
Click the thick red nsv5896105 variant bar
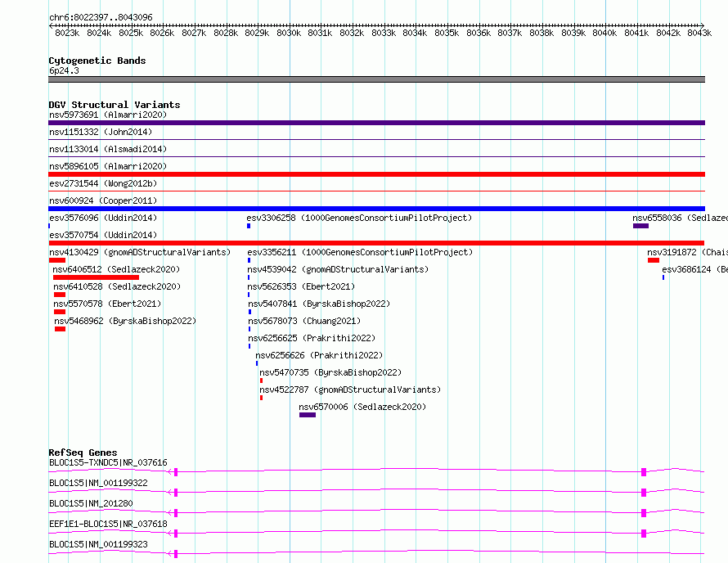pos(376,174)
